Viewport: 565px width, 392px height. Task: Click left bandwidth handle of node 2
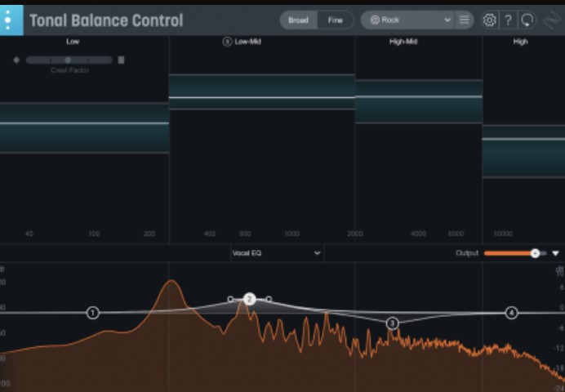click(x=230, y=299)
